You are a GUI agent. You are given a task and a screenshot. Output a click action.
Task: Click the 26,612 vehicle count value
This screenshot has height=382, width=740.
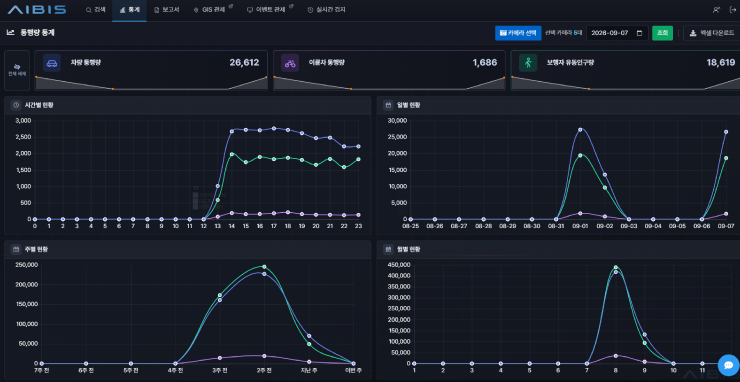tap(244, 63)
